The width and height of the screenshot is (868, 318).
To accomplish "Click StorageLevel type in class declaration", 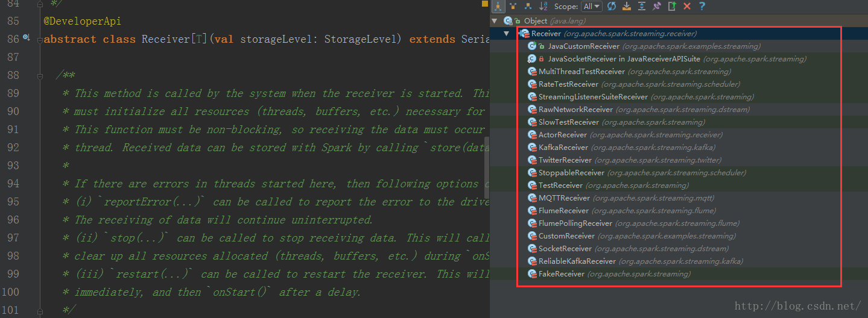I will [360, 39].
